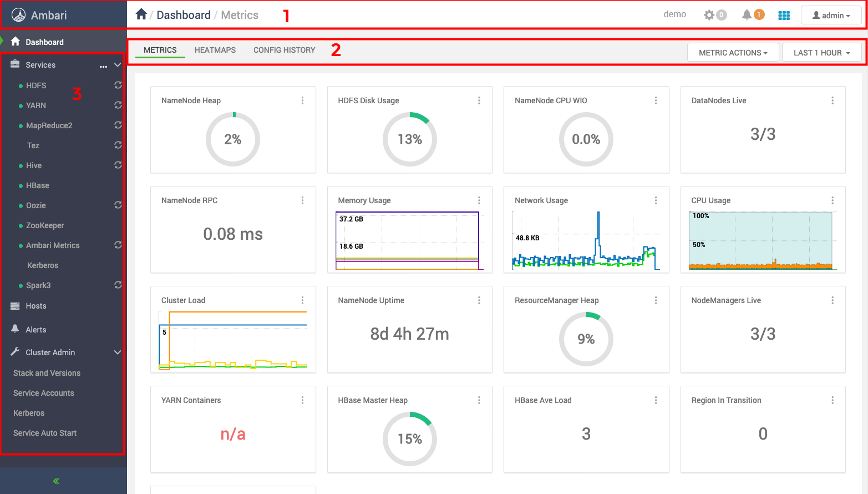
Task: Collapse the sidebar using the double-chevron button
Action: pos(55,481)
